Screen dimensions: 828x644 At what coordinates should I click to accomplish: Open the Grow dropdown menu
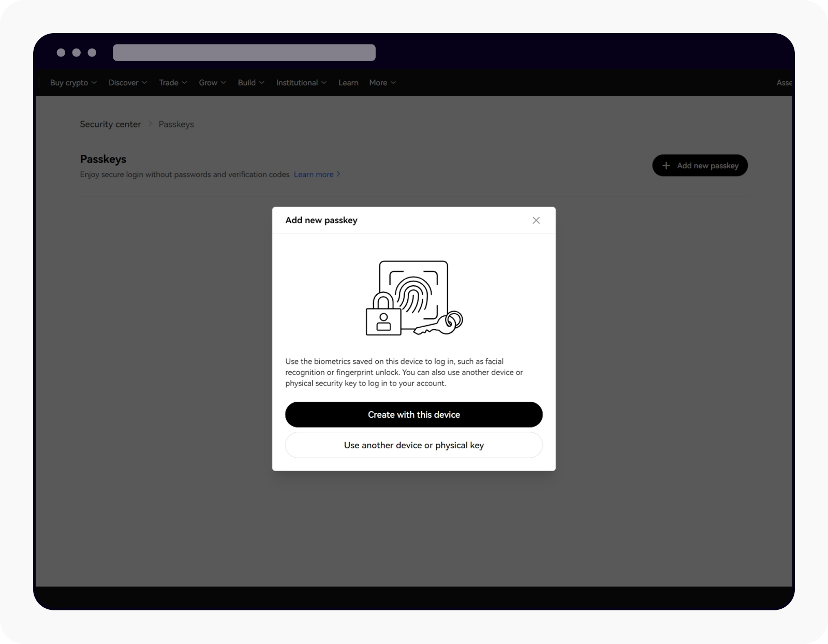[212, 83]
